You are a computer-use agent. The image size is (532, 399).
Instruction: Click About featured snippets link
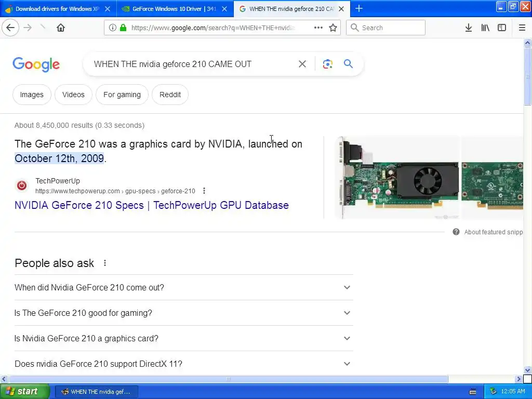(494, 232)
